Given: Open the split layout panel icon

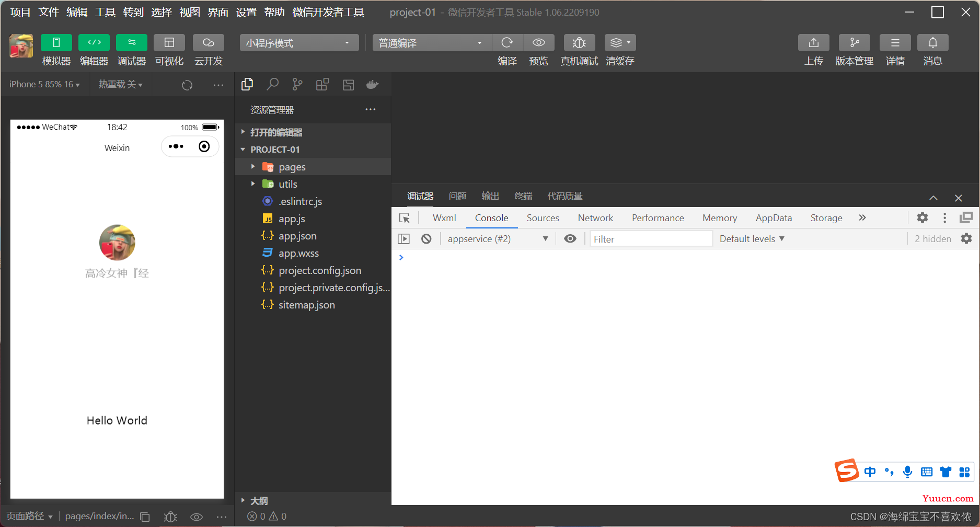Looking at the screenshot, I should pyautogui.click(x=348, y=85).
